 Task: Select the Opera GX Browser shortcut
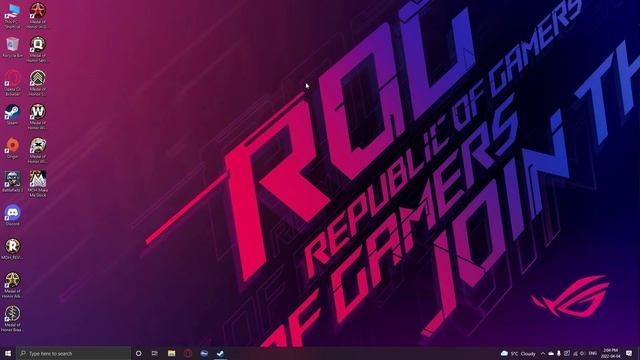click(x=12, y=82)
